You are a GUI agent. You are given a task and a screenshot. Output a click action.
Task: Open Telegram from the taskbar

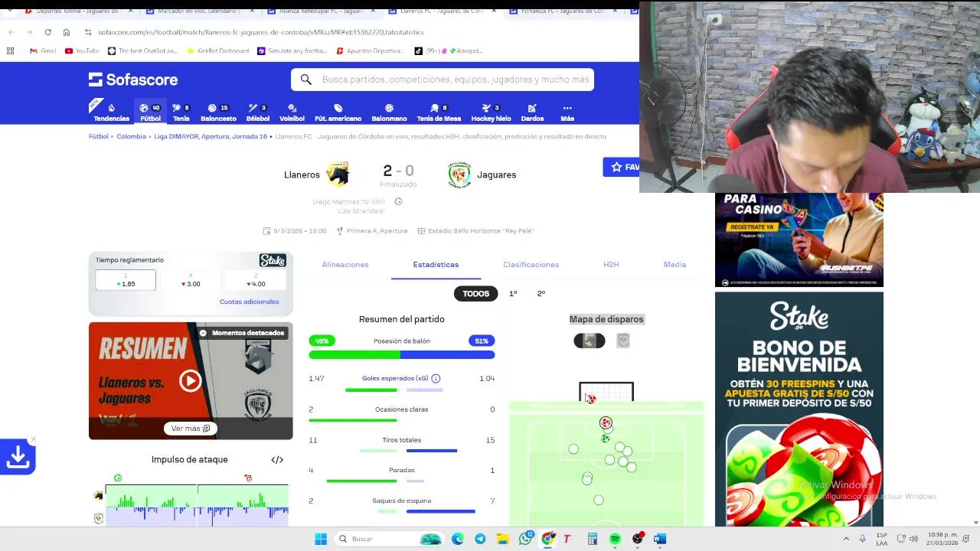[x=480, y=539]
